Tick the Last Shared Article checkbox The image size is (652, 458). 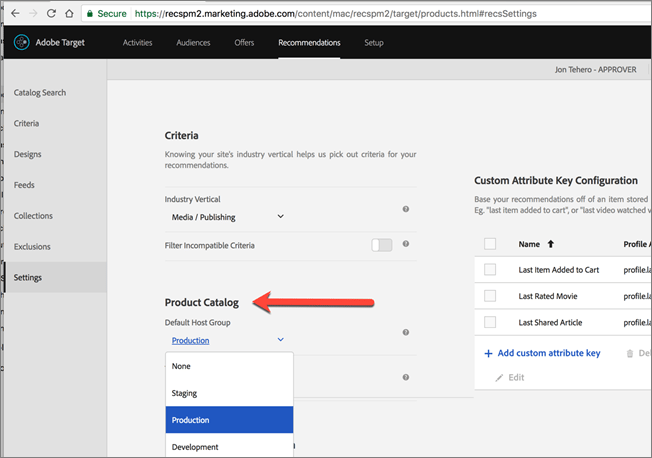(x=490, y=322)
